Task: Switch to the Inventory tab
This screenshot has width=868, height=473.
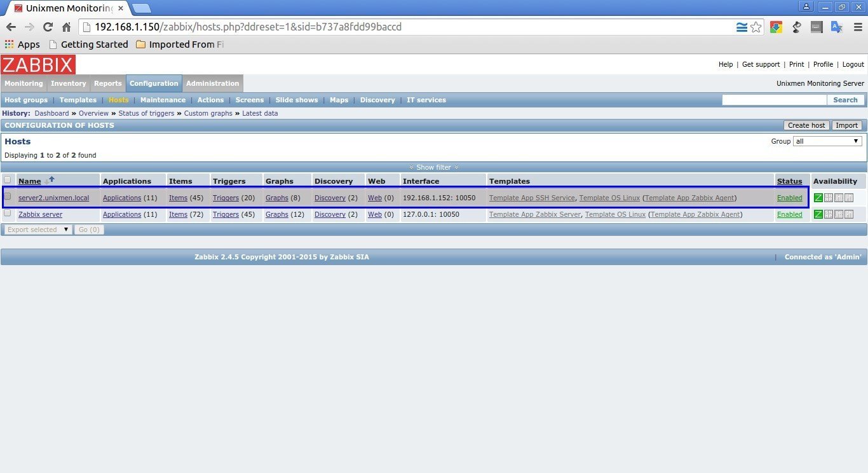Action: (69, 83)
